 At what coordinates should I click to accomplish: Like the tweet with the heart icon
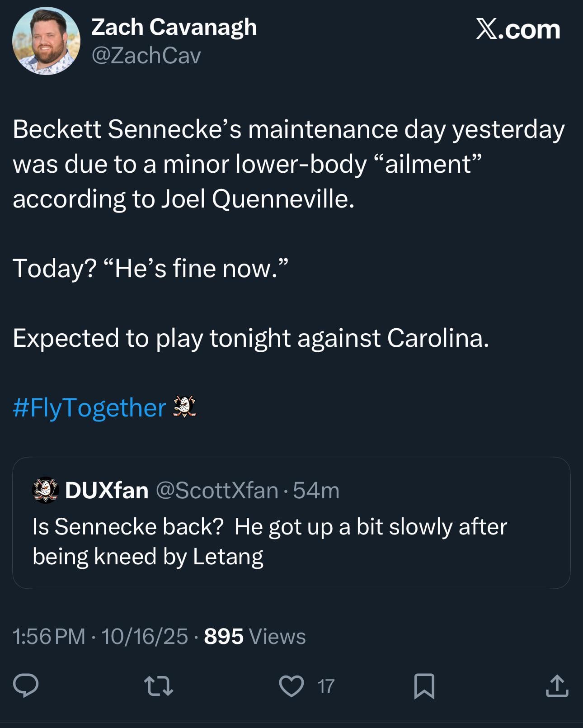[x=291, y=685]
